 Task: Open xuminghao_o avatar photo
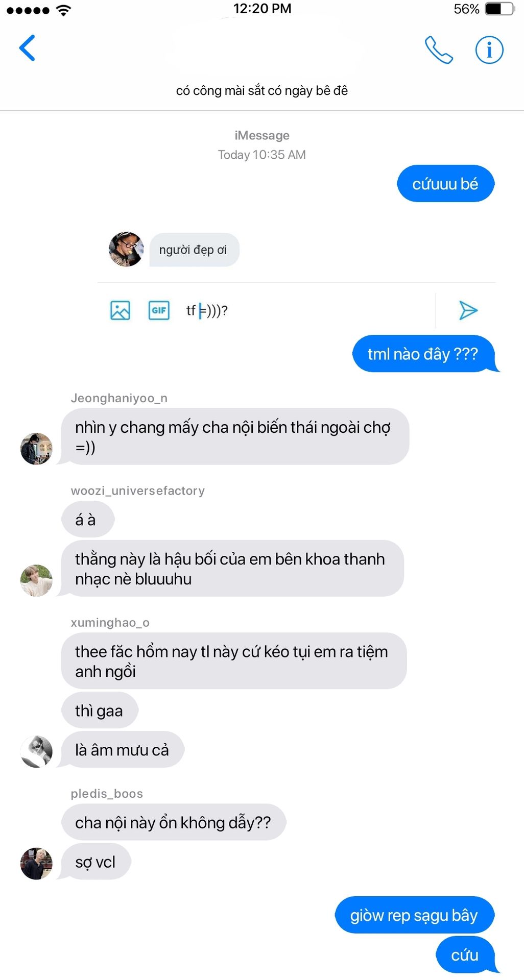[x=36, y=751]
